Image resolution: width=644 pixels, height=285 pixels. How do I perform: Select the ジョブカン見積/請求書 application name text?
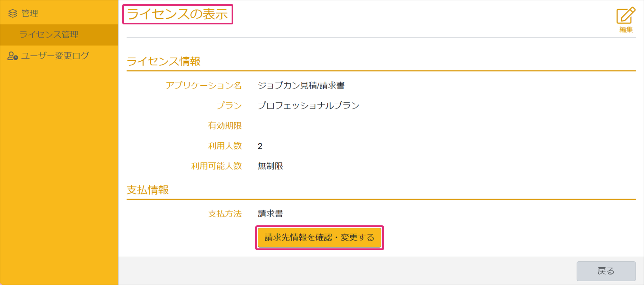click(301, 85)
